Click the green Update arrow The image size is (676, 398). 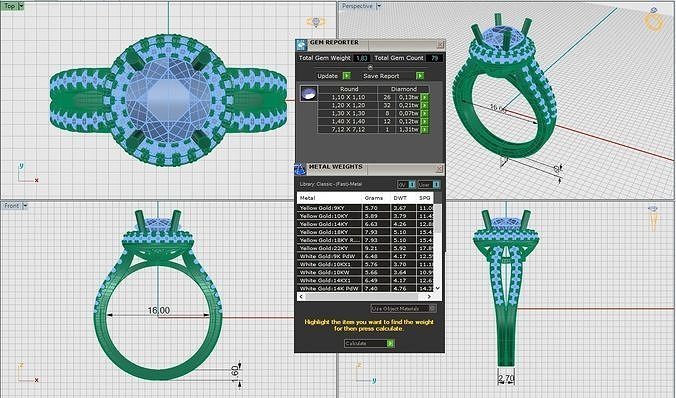(346, 76)
